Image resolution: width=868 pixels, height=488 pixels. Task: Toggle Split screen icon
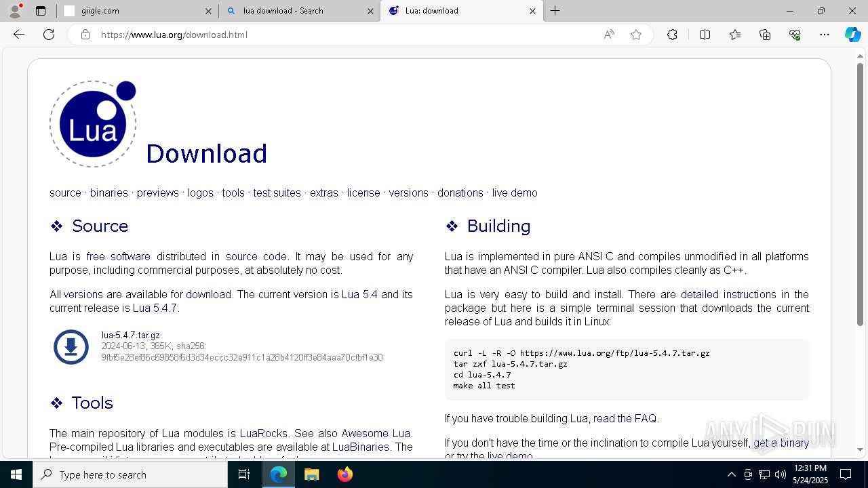(705, 35)
